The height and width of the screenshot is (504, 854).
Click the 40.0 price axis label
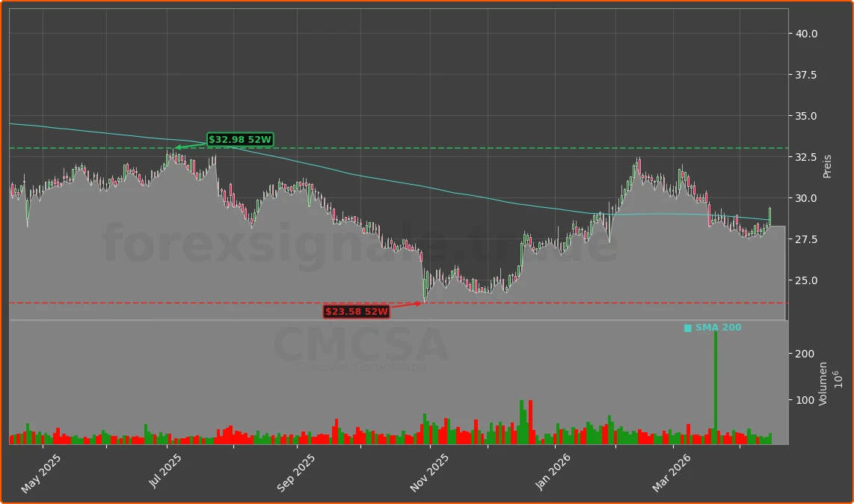807,34
